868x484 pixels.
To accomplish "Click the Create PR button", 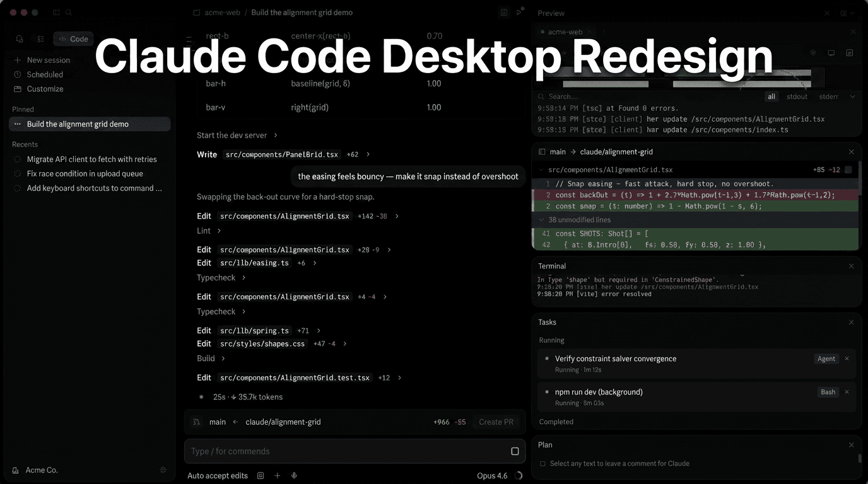I will (x=496, y=422).
